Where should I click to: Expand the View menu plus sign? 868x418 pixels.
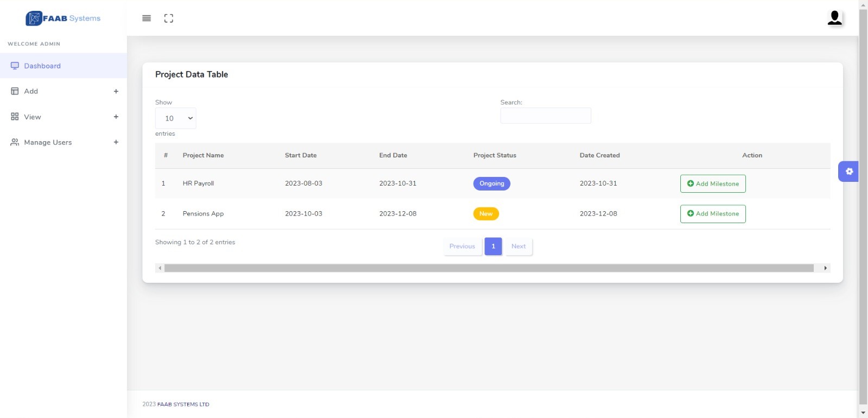[116, 117]
